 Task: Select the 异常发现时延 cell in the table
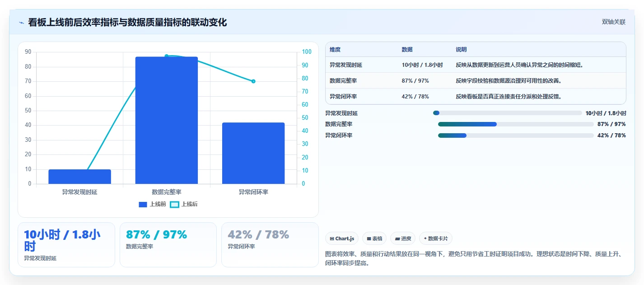[346, 65]
